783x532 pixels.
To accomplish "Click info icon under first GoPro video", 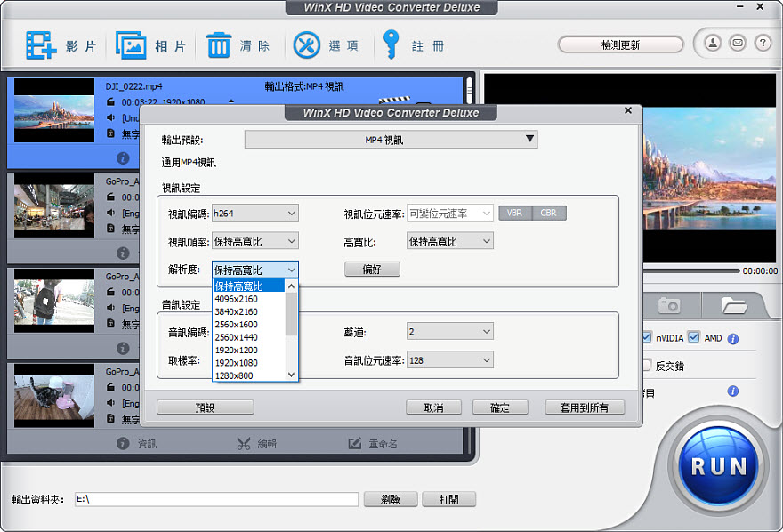I will 123,253.
